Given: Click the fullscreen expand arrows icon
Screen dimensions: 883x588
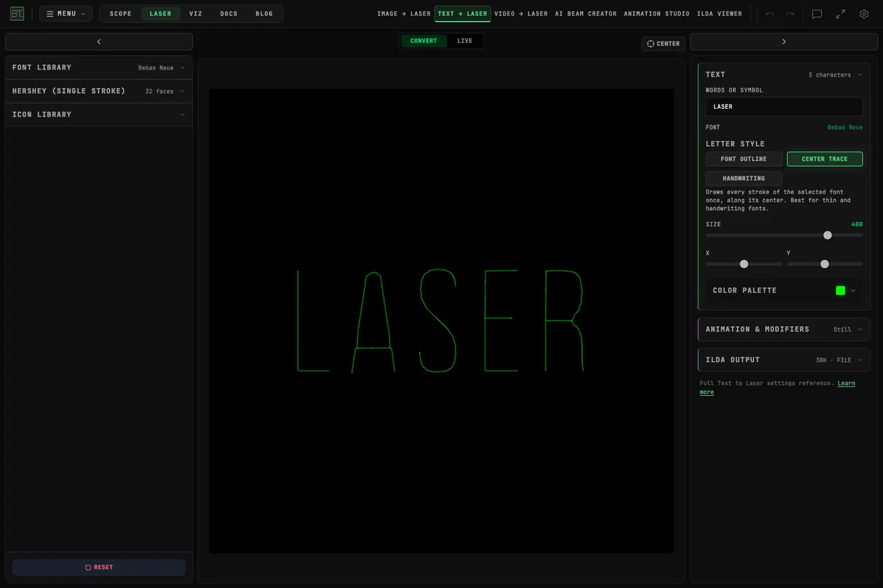Looking at the screenshot, I should pyautogui.click(x=840, y=14).
